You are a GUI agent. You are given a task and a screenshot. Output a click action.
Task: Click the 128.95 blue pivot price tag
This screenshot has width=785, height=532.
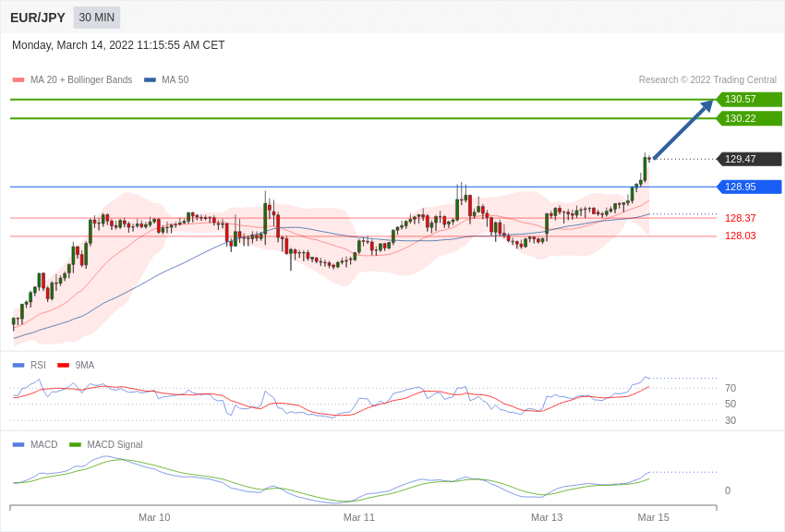tap(749, 187)
